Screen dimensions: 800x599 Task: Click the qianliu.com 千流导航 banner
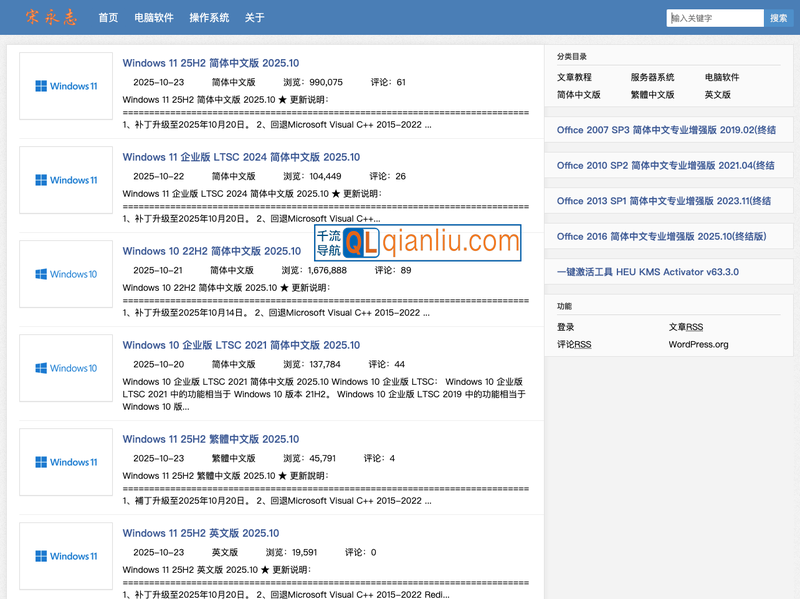click(x=418, y=242)
